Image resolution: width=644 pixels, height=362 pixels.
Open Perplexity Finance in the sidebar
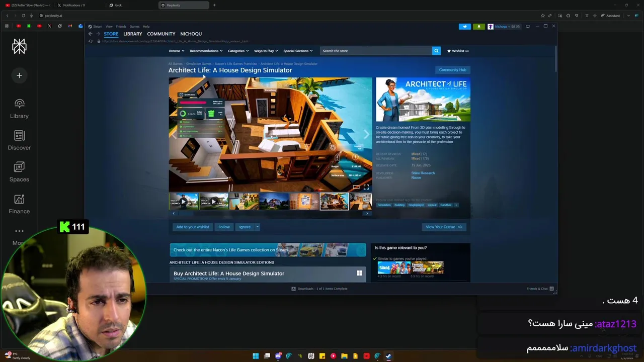tap(19, 204)
